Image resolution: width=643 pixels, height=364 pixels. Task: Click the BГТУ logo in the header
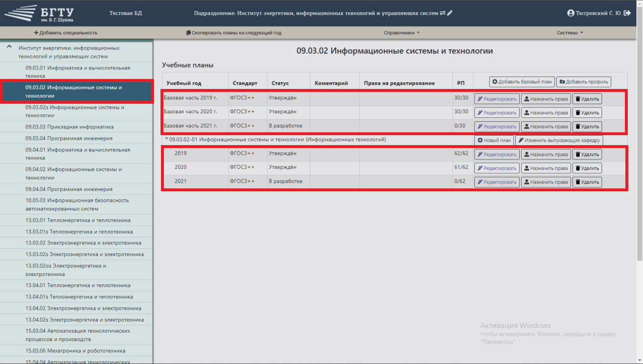tap(39, 14)
